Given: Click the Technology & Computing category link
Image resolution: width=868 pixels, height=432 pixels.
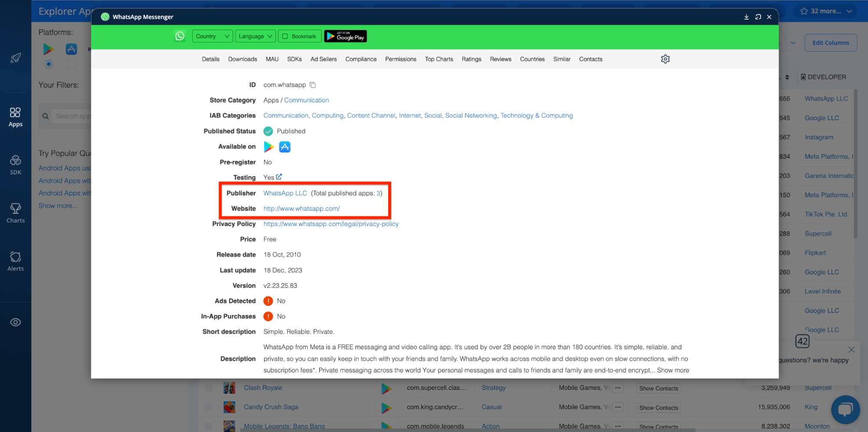Looking at the screenshot, I should click(x=537, y=115).
